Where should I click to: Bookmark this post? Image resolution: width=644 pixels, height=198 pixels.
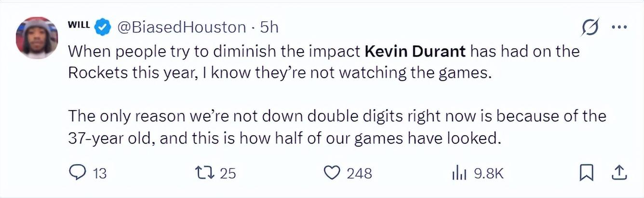click(586, 173)
